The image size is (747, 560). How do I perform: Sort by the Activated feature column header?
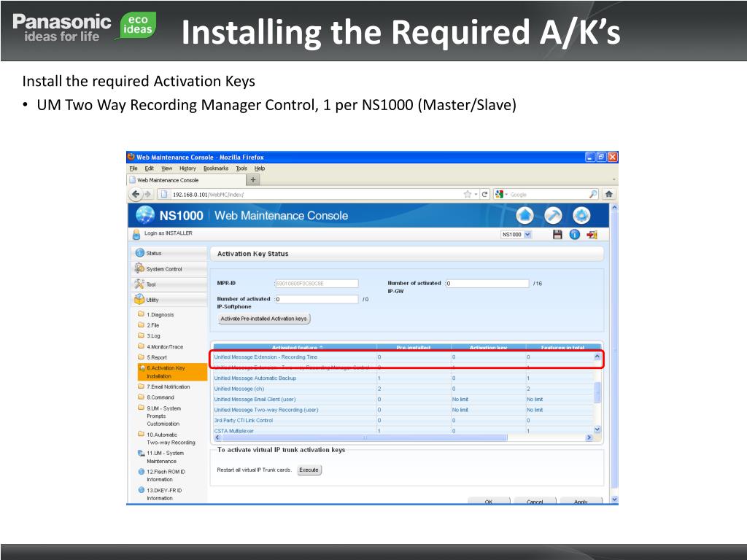click(x=295, y=347)
